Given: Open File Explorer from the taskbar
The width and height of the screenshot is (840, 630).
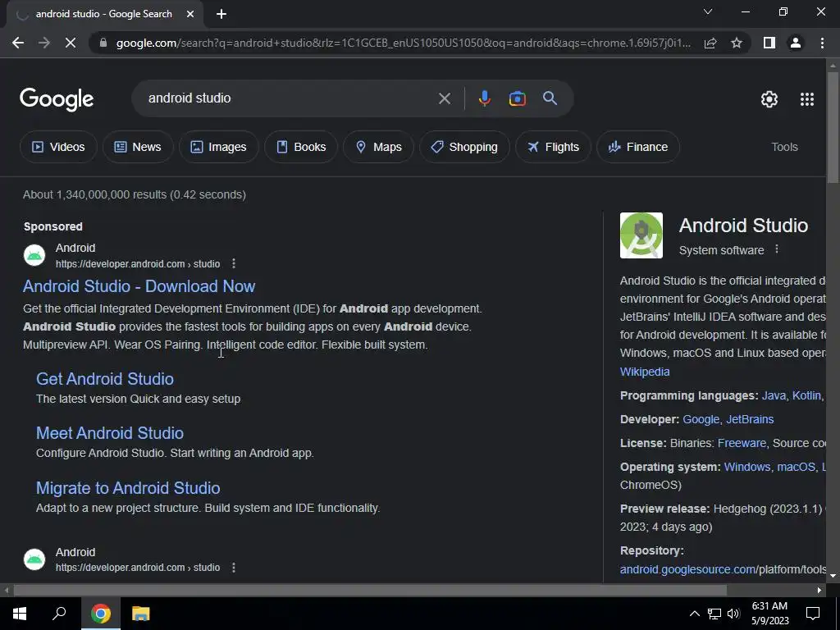Looking at the screenshot, I should [141, 614].
